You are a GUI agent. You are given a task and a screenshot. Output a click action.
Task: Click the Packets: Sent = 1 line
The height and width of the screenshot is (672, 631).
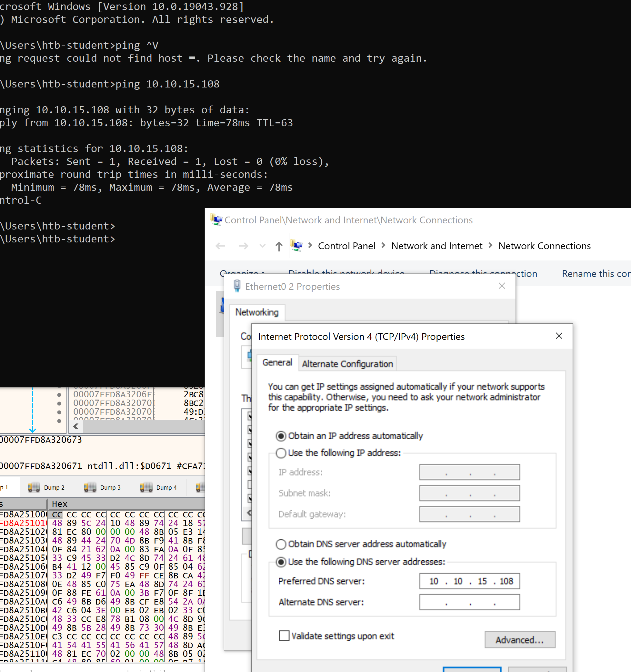pos(170,162)
